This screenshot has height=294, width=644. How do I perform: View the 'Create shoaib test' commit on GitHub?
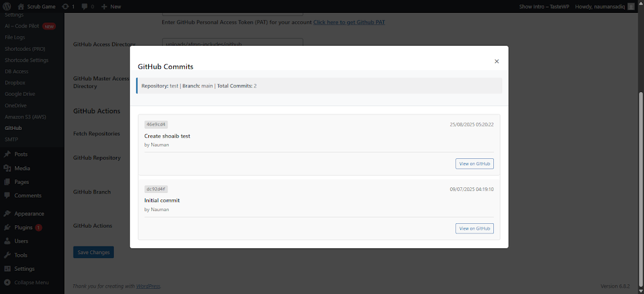(x=474, y=164)
